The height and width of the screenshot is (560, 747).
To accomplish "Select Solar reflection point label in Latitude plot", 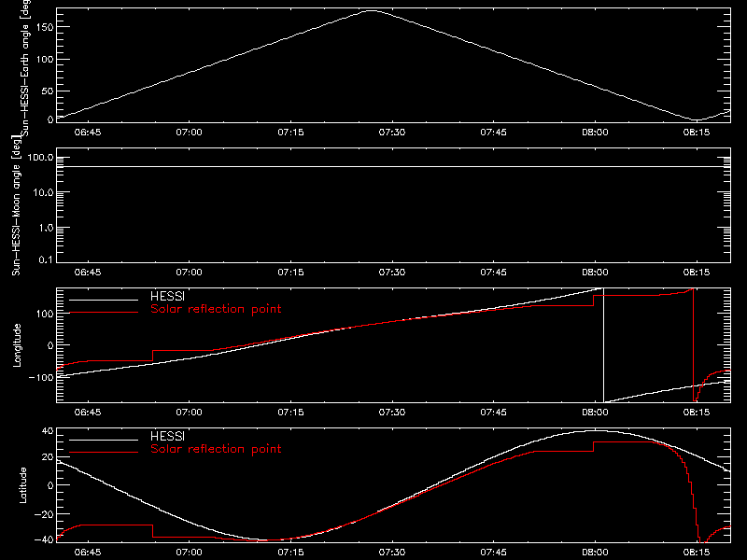I will pyautogui.click(x=216, y=449).
